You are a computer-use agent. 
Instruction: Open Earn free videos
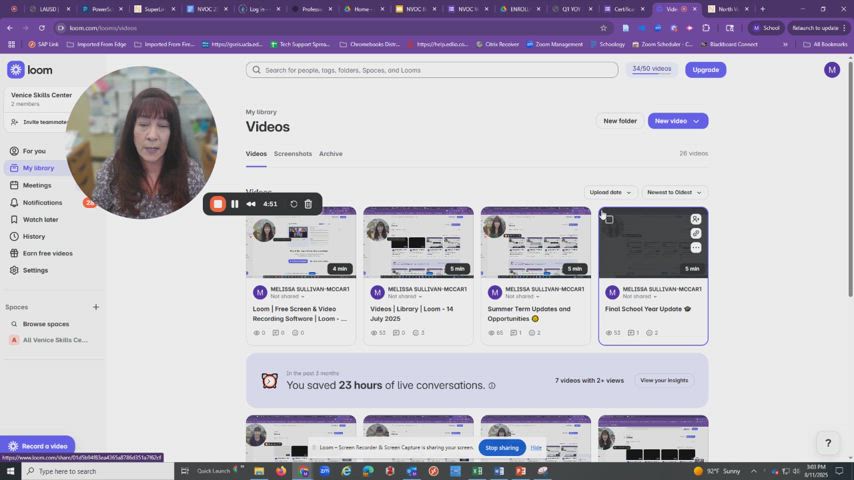47,253
